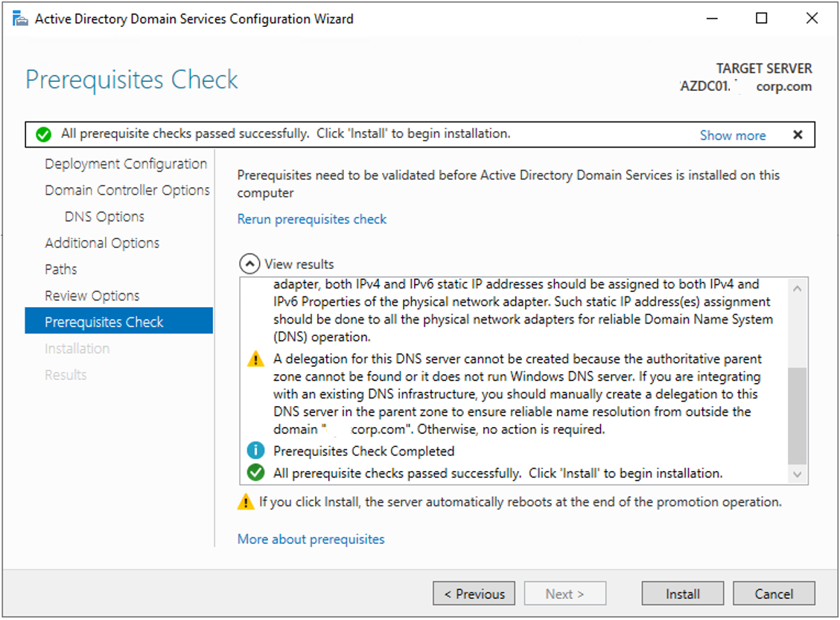
Task: Click the disabled Next button
Action: click(564, 593)
